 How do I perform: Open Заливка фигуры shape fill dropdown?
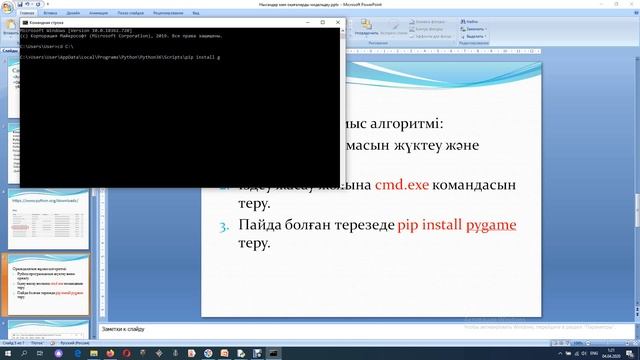pyautogui.click(x=427, y=22)
